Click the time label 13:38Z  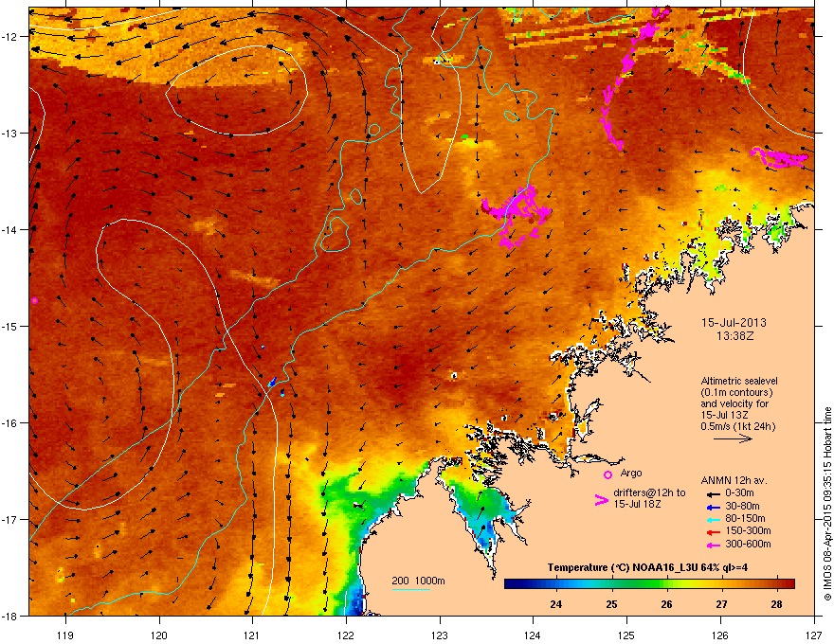pyautogui.click(x=734, y=336)
